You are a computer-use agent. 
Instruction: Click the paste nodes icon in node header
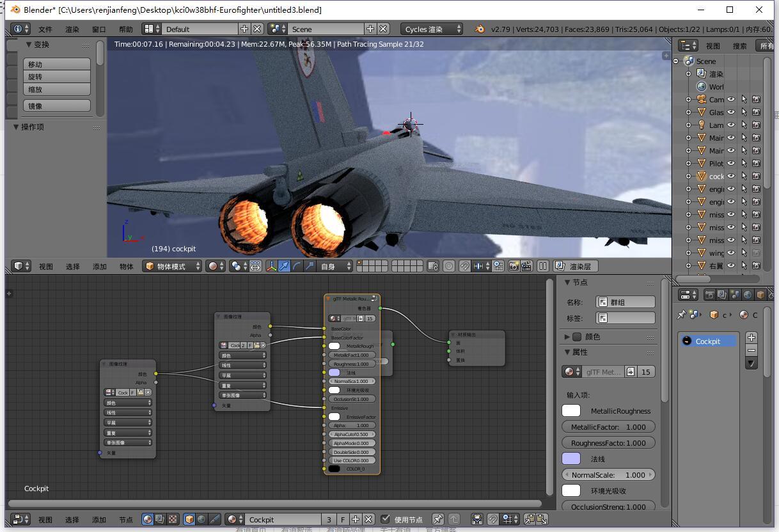pos(542,519)
